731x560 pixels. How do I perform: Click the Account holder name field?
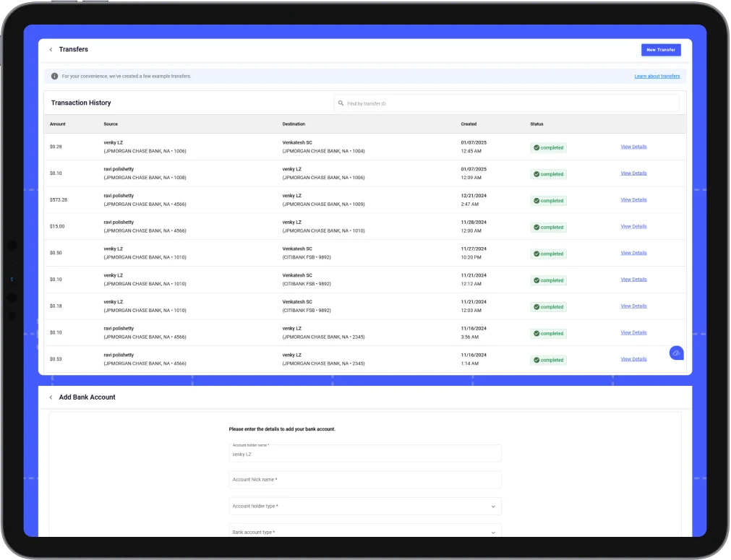(x=365, y=453)
